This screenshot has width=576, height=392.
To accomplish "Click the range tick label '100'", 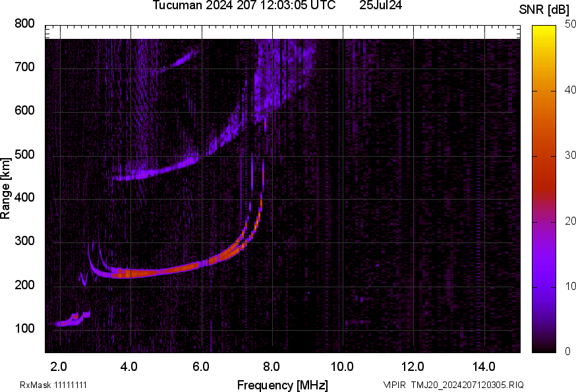I will pyautogui.click(x=24, y=328).
